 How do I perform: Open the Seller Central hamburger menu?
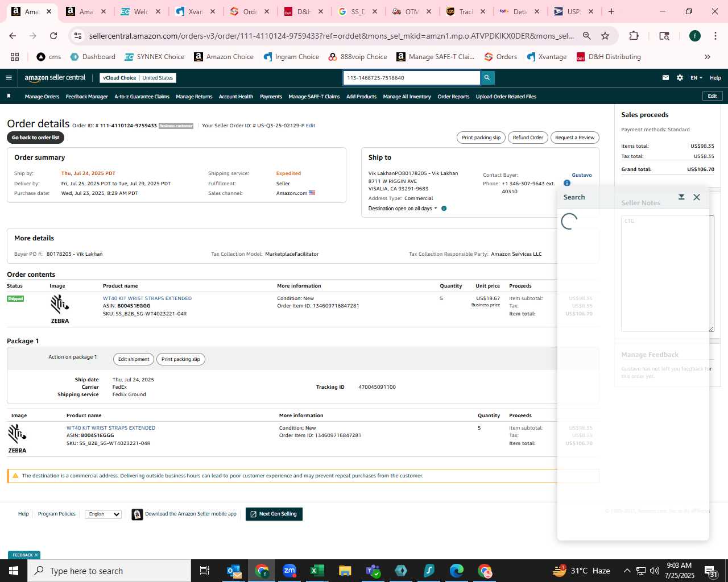click(x=9, y=78)
